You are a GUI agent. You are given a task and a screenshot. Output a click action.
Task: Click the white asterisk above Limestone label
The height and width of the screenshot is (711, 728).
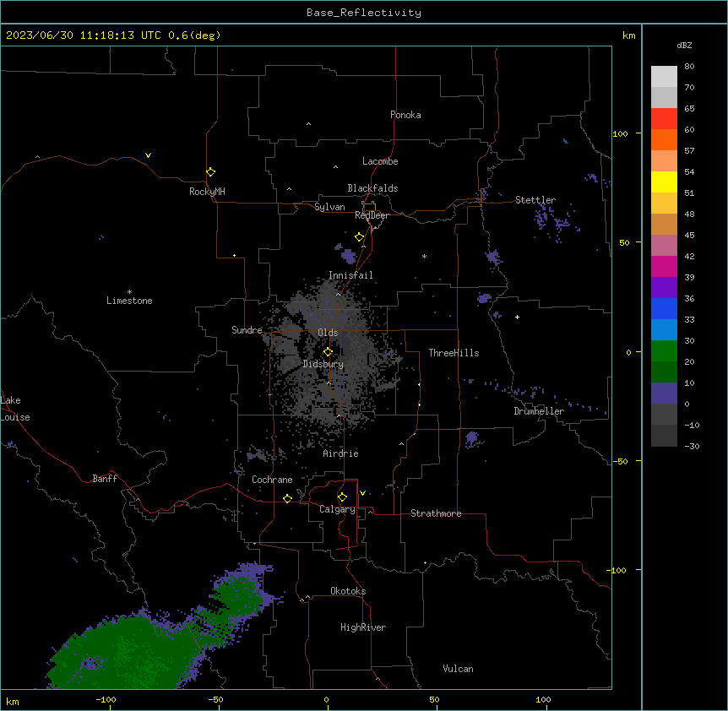pyautogui.click(x=129, y=292)
